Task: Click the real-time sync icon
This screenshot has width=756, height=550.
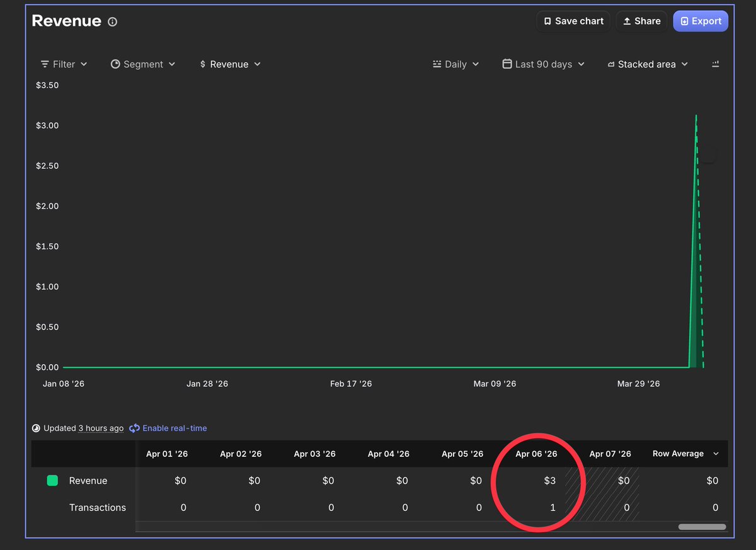Action: click(134, 428)
